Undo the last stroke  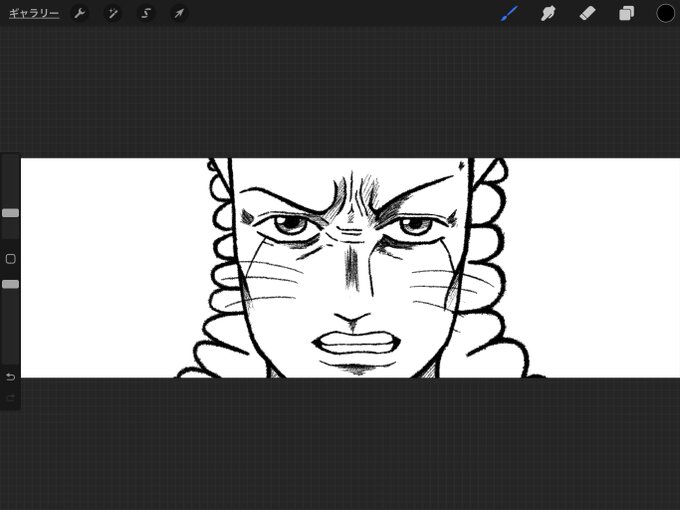10,377
